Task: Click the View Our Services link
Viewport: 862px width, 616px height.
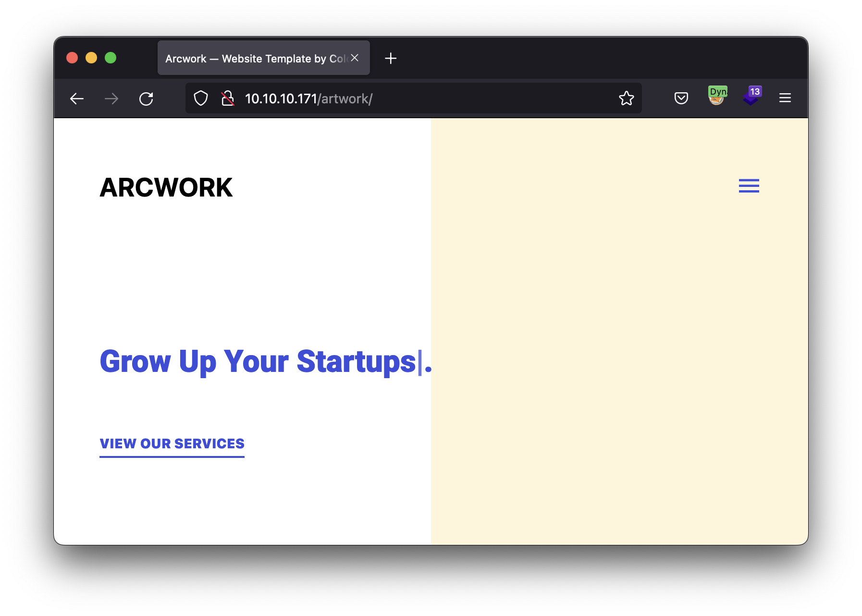Action: click(x=172, y=444)
